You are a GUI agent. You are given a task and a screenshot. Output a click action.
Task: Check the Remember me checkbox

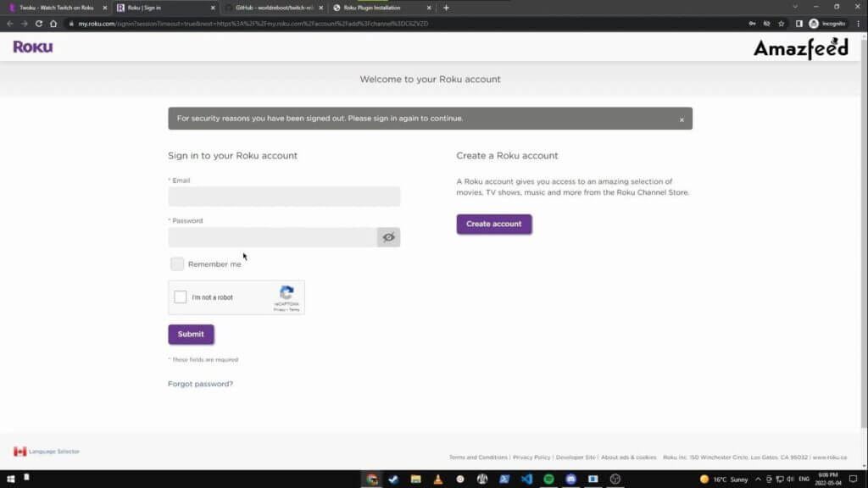[x=177, y=264]
